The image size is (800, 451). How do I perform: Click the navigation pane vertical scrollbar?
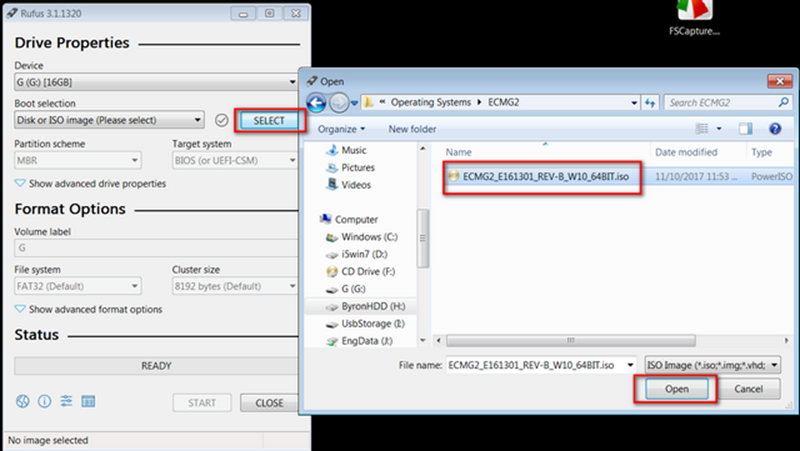tap(422, 238)
